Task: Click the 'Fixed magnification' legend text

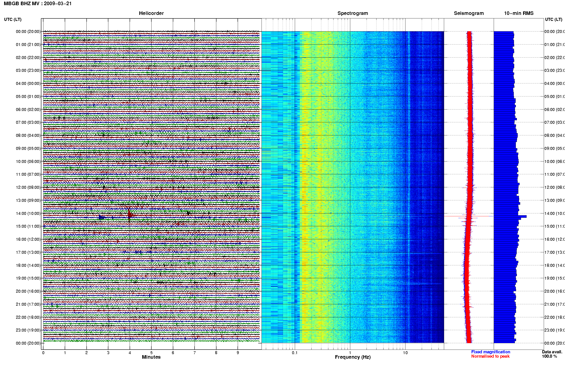Action: [491, 352]
